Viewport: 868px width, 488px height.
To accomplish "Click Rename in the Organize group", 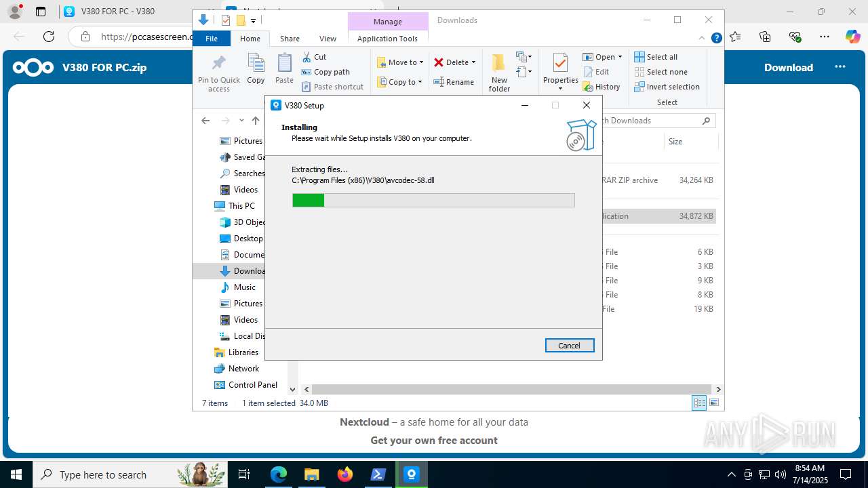I will click(454, 82).
